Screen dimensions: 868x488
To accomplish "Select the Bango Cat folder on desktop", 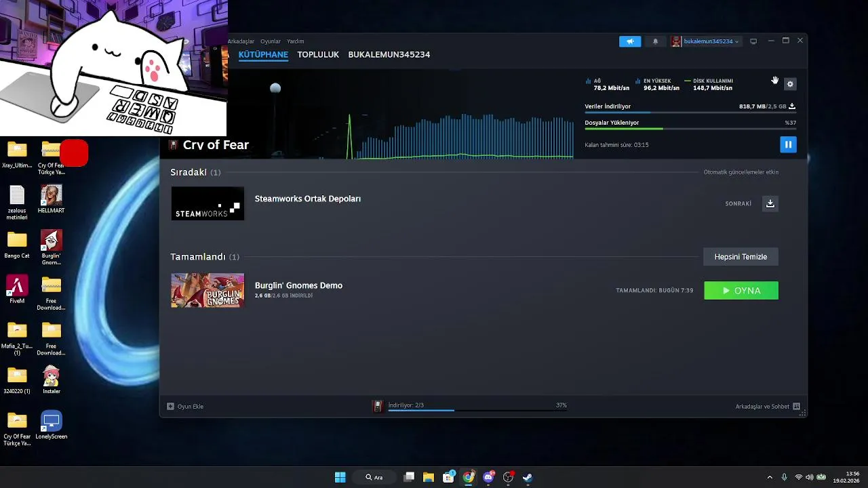I will coord(17,245).
